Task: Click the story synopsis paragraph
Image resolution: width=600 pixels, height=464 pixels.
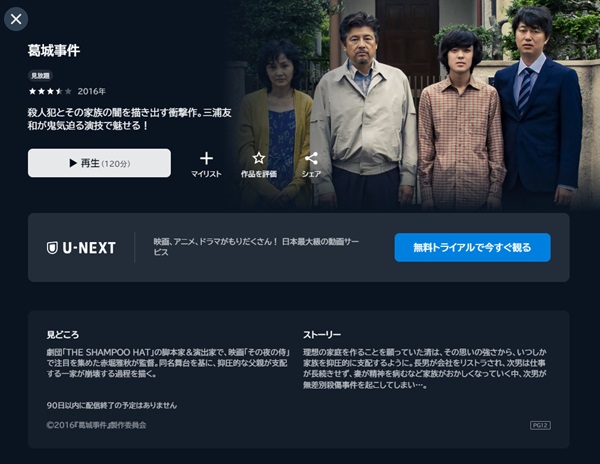Action: point(425,368)
